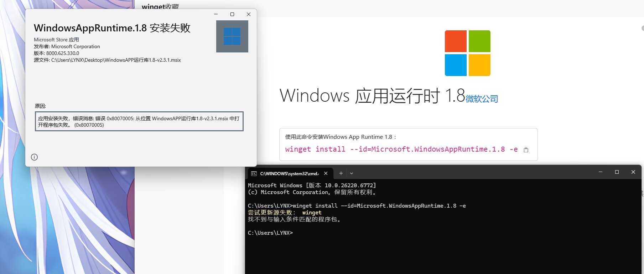Click the pink winget install command text

(x=401, y=149)
